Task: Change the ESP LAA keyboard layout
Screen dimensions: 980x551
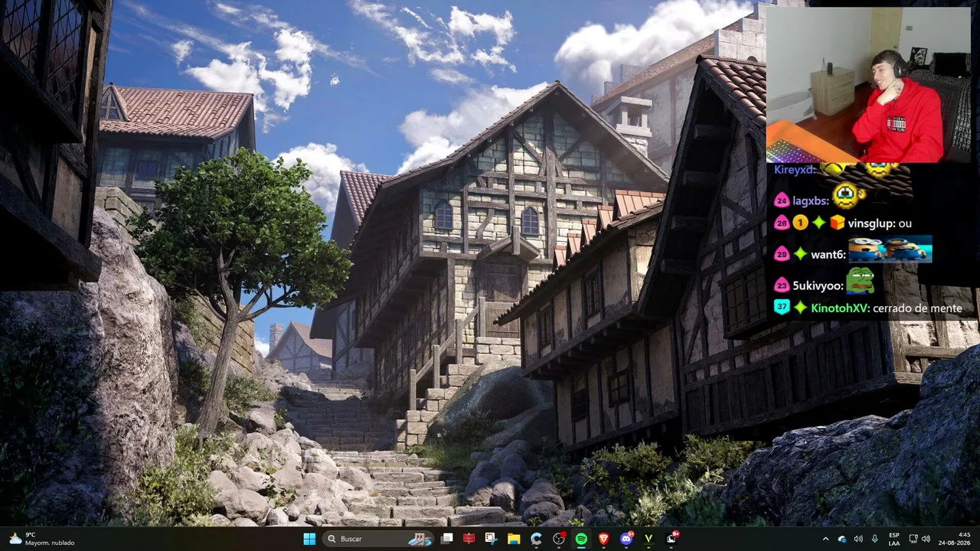Action: [x=894, y=539]
